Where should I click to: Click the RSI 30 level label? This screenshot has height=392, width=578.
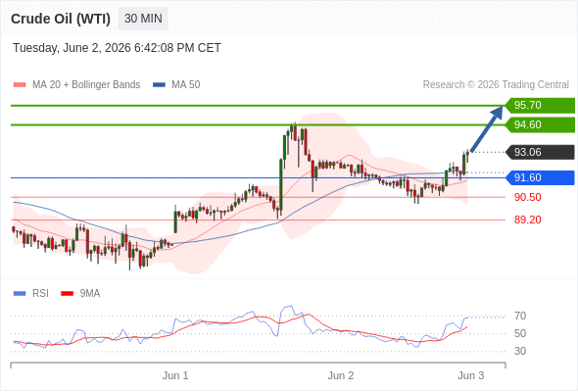pos(520,351)
